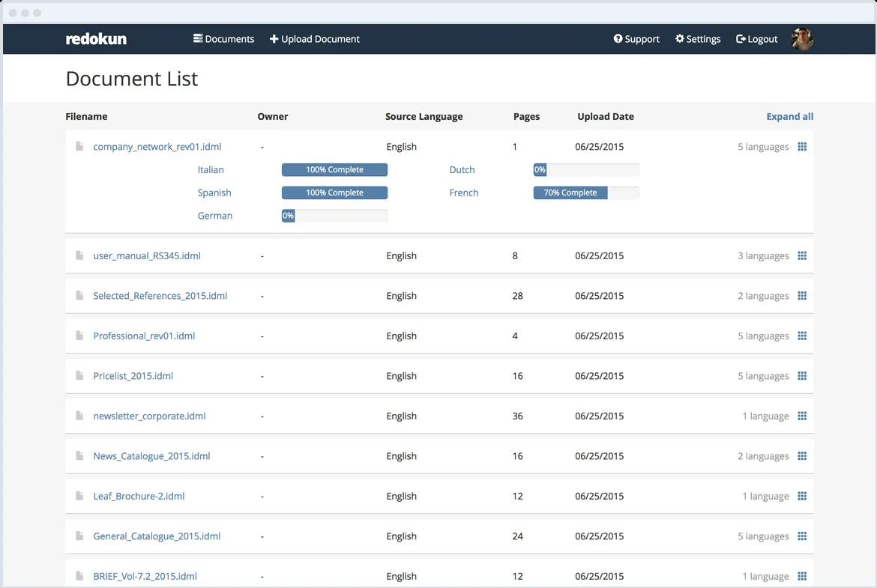877x588 pixels.
Task: Open the Documents menu item
Action: pos(224,39)
